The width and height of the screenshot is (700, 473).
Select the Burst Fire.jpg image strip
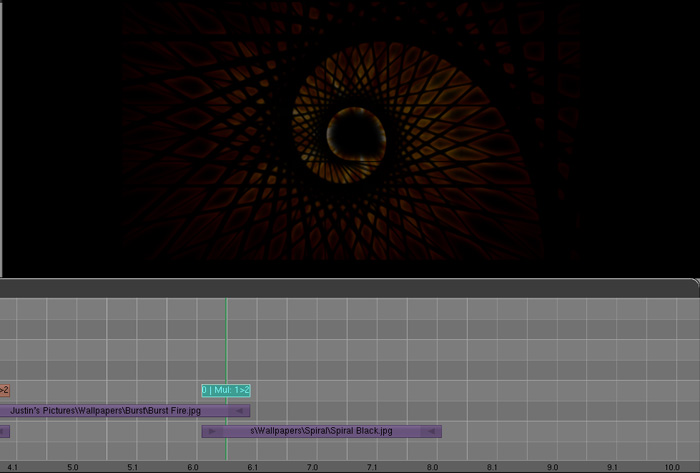point(125,411)
